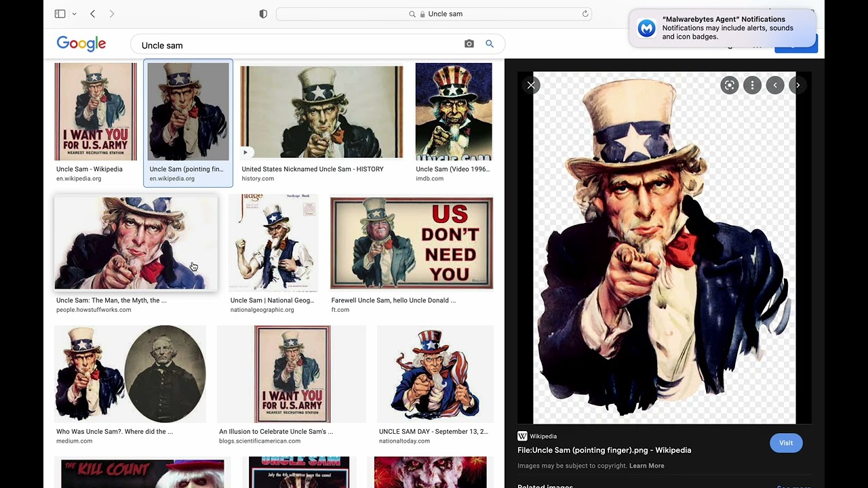Show previous image in preview panel
This screenshot has width=868, height=488.
775,85
